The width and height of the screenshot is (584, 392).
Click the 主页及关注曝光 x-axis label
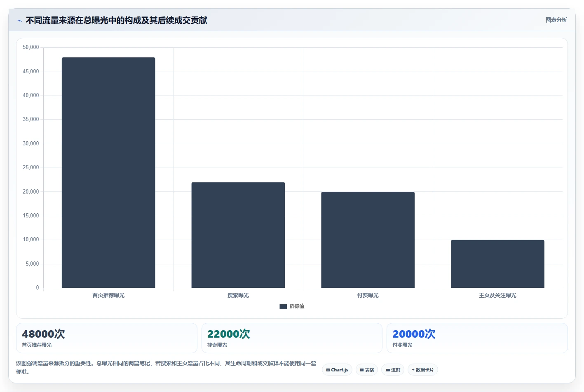coord(497,295)
